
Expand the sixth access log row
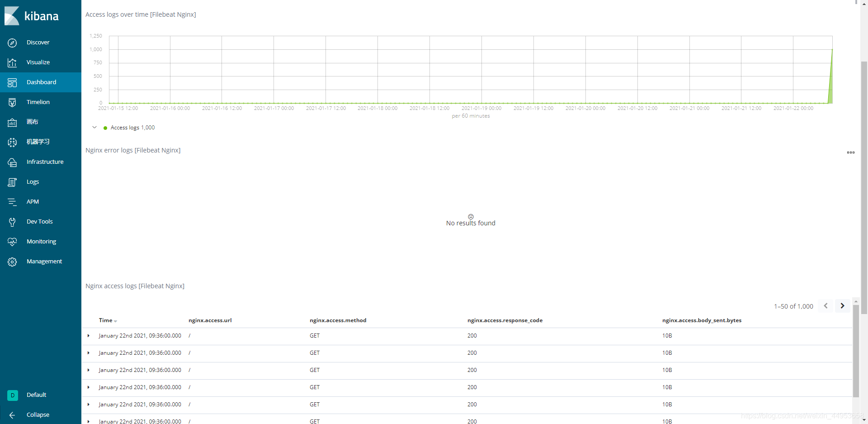coord(89,421)
